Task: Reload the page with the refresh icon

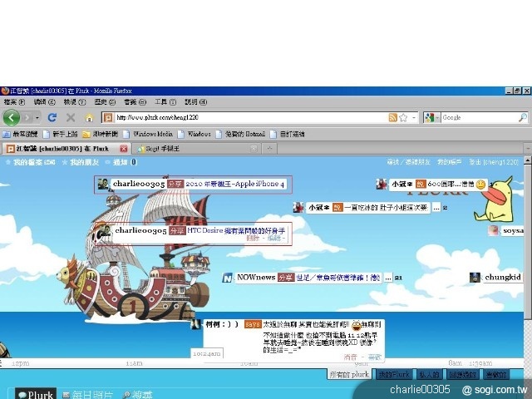Action: tap(52, 117)
